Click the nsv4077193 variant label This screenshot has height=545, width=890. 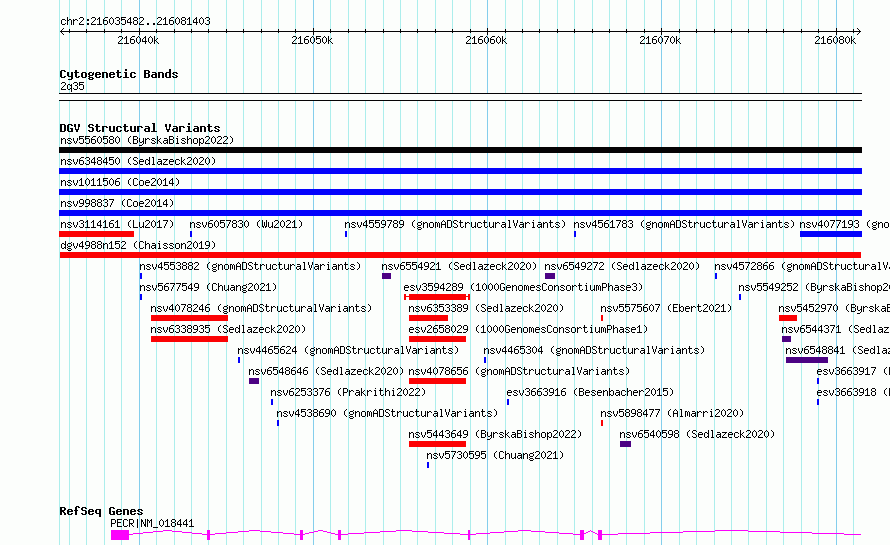click(x=845, y=224)
